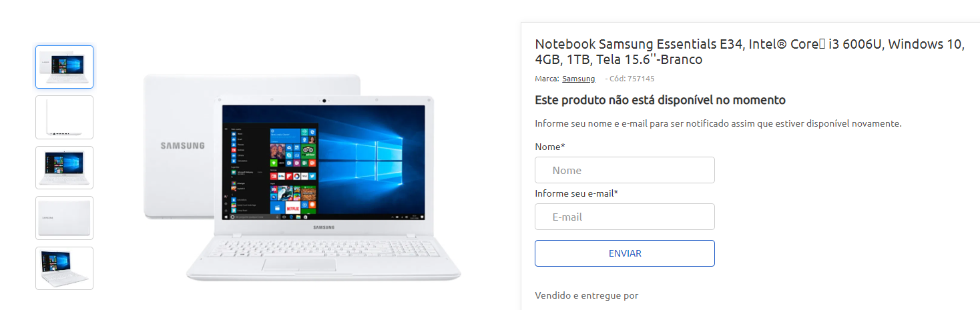The image size is (980, 310).
Task: Click the Samsung logo on laptop lid
Action: [x=183, y=145]
